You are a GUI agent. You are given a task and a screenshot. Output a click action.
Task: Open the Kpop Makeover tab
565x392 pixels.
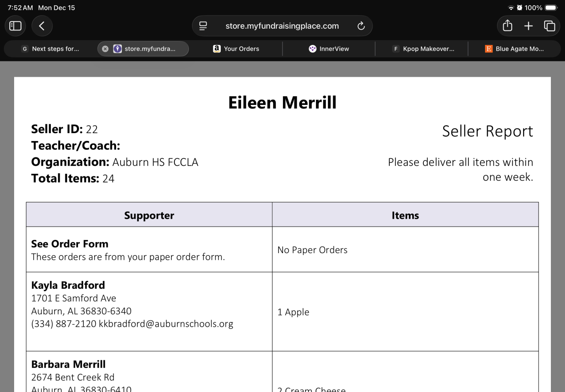click(x=423, y=49)
